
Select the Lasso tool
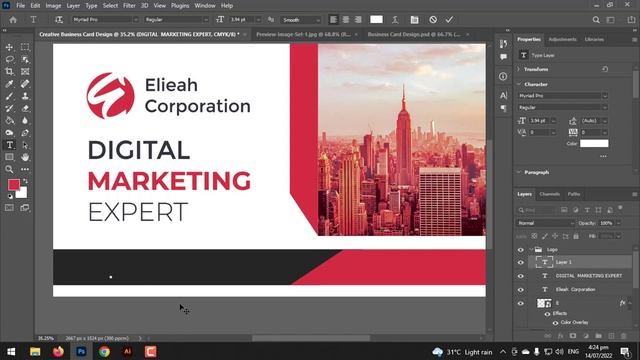[9, 60]
